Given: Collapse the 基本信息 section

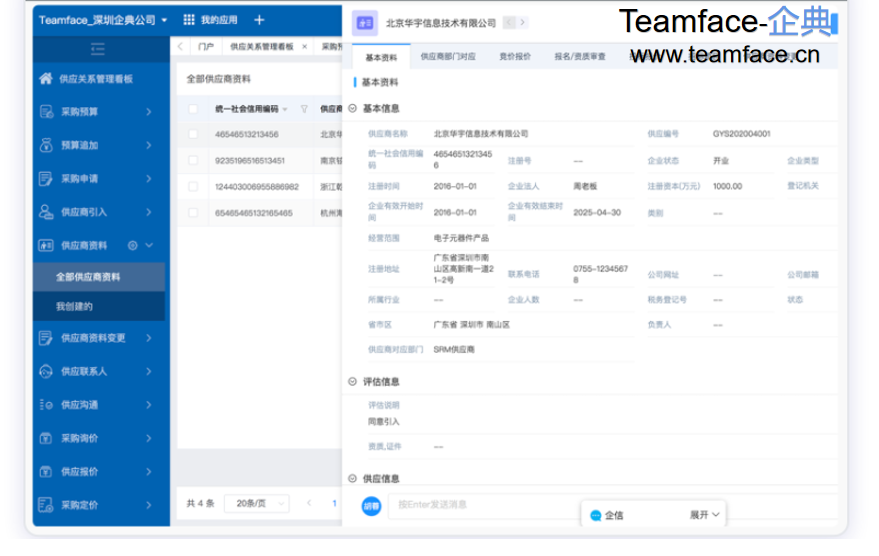Looking at the screenshot, I should pos(353,108).
